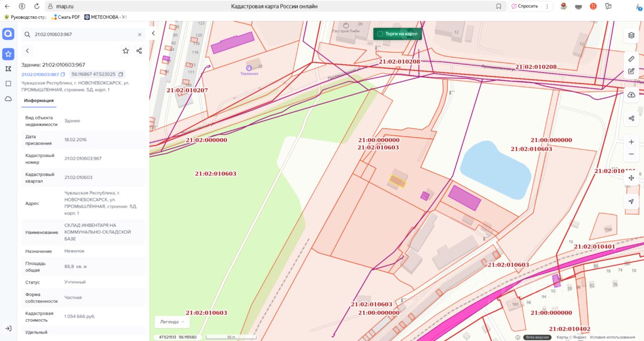Click the browser back arrow

point(7,6)
